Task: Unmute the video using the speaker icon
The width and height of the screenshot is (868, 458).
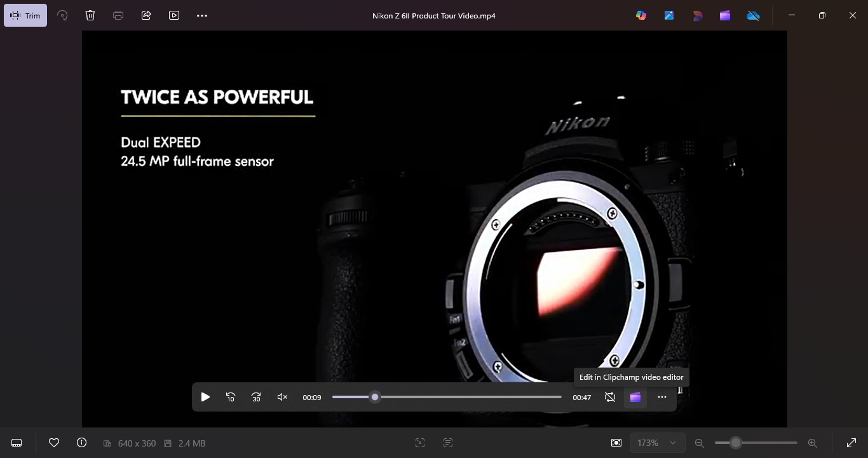Action: (283, 397)
